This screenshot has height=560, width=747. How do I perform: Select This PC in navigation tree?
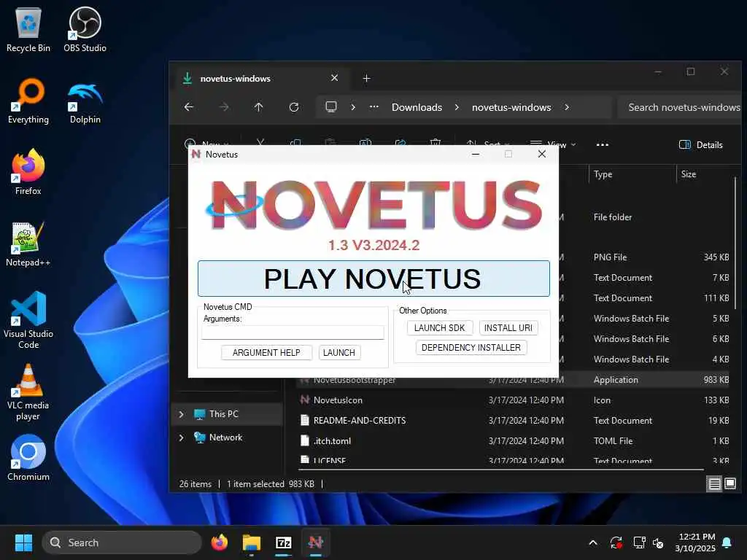[223, 414]
